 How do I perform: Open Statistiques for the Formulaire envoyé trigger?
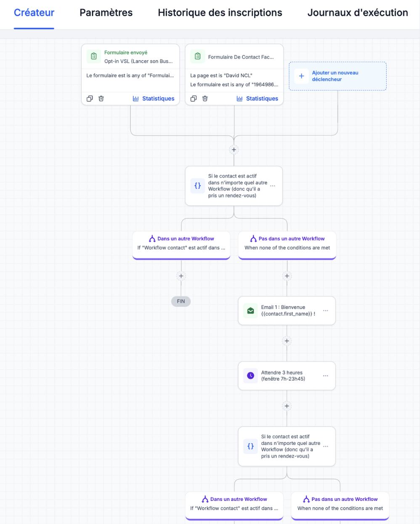154,98
